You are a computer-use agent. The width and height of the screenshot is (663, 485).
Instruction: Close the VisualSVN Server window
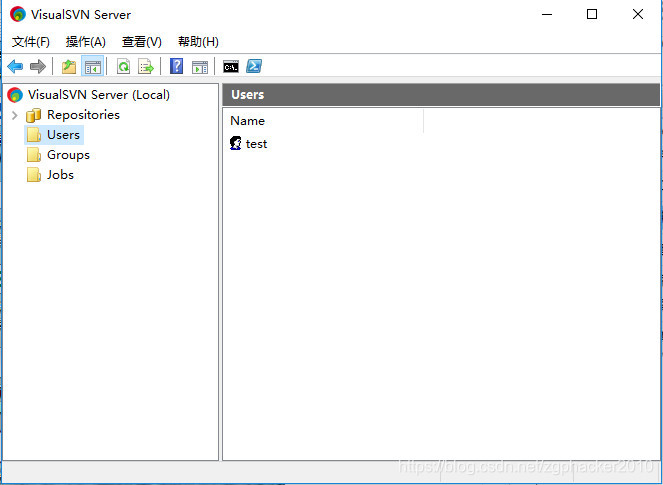(638, 14)
